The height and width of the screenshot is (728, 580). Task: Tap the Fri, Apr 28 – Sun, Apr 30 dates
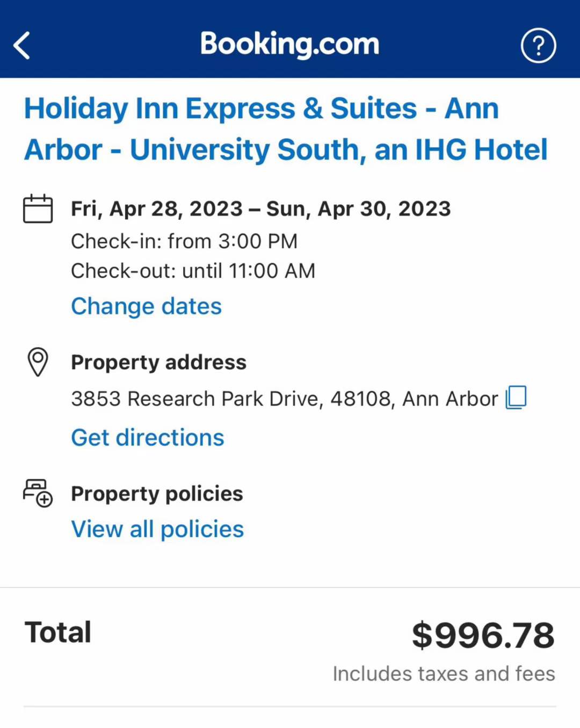(x=261, y=209)
